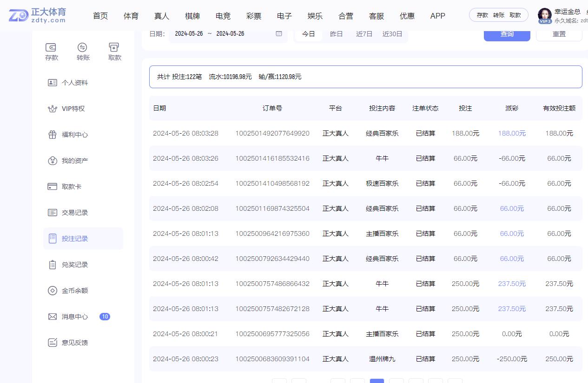The image size is (588, 383).
Task: Click the start date 2024-05-26 input
Action: (189, 34)
